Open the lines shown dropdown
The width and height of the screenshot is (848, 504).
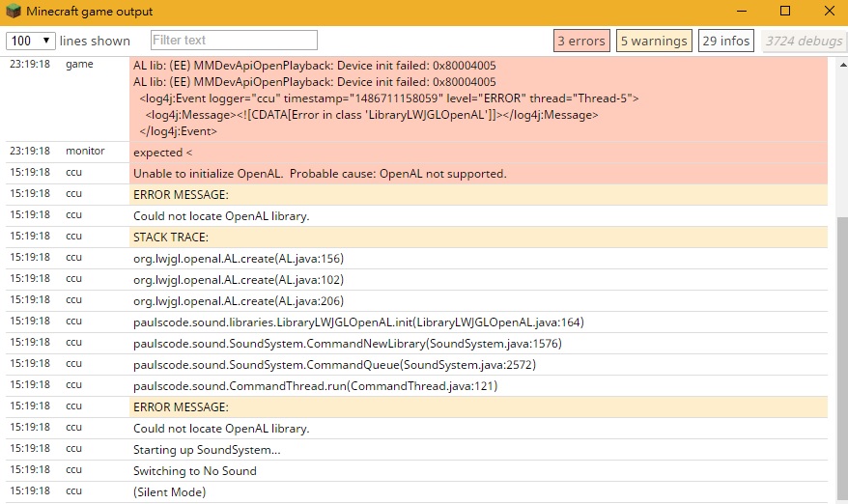point(31,41)
